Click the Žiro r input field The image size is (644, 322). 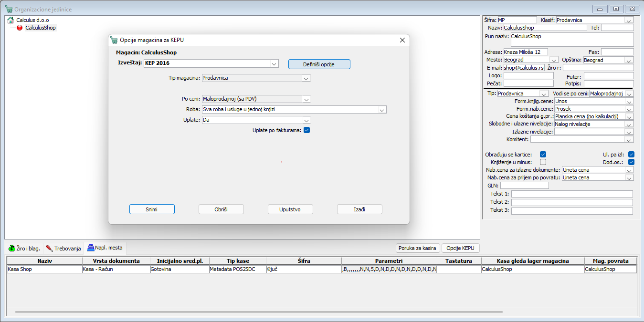pyautogui.click(x=598, y=68)
